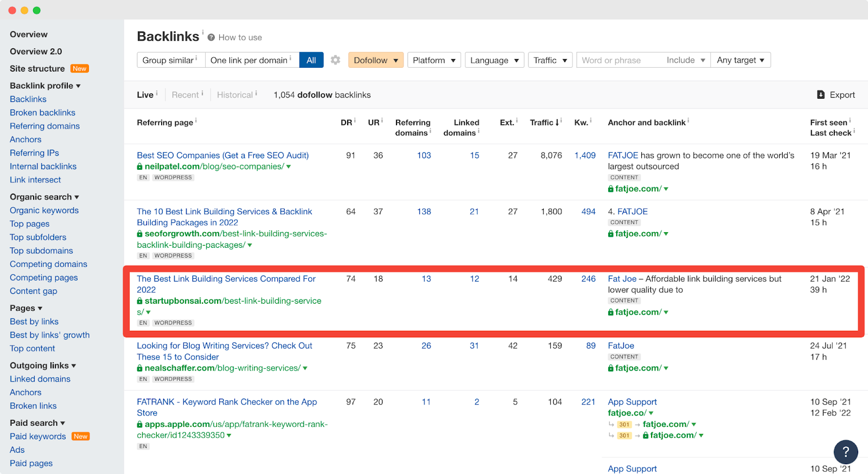Screen dimensions: 868x474
Task: Click the CONTENT tag under FatJoe anchor
Action: click(624, 357)
